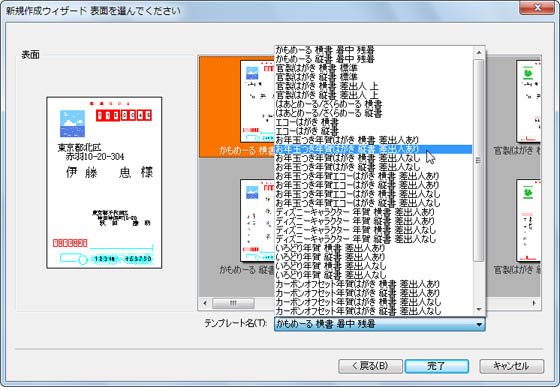
Task: Choose 官製はがき 横書 標準 from list
Action: [374, 68]
